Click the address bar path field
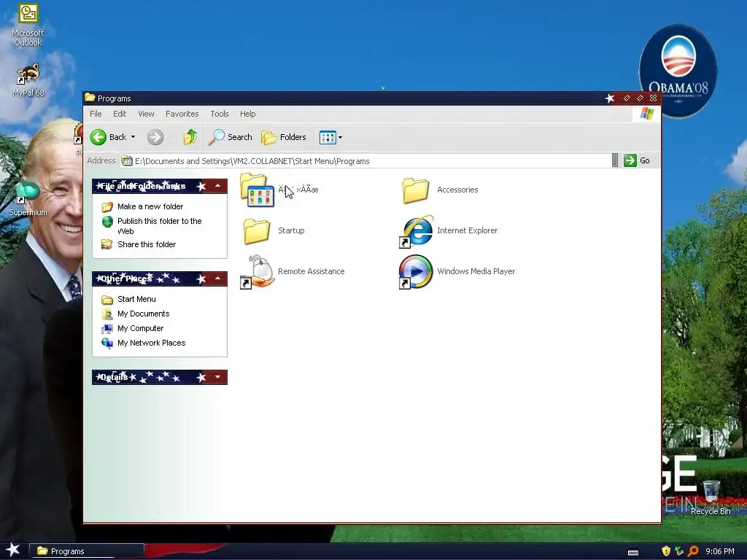The image size is (747, 560). click(365, 161)
